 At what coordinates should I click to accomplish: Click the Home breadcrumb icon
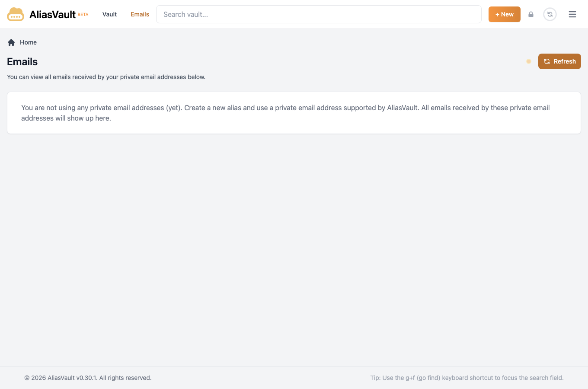[x=11, y=42]
